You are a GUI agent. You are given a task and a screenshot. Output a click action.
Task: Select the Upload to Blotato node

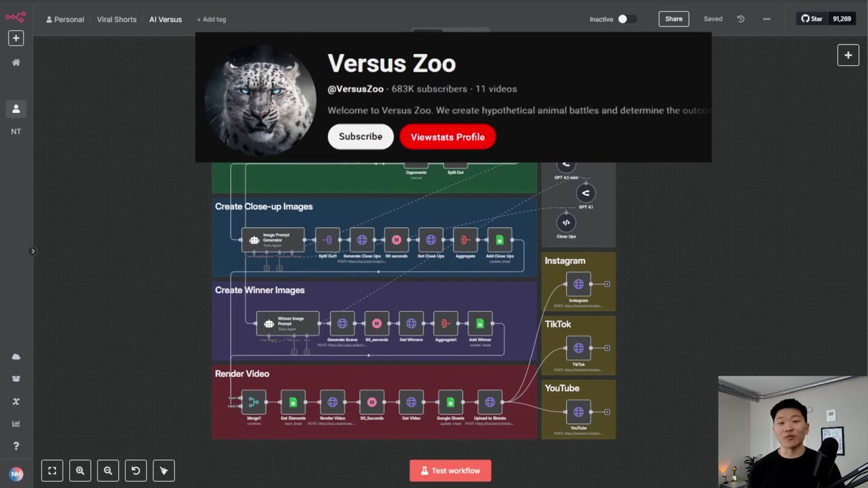tap(490, 402)
